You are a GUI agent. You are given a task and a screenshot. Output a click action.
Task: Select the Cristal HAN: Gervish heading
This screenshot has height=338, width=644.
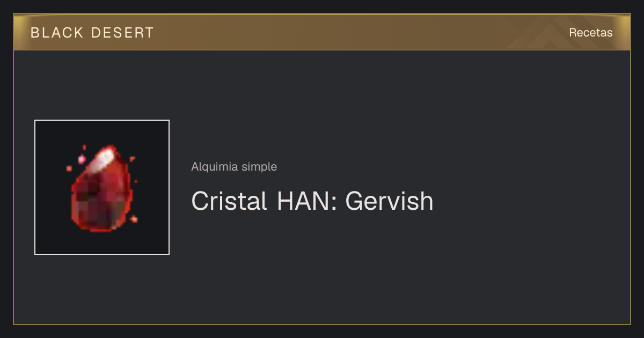coord(312,201)
